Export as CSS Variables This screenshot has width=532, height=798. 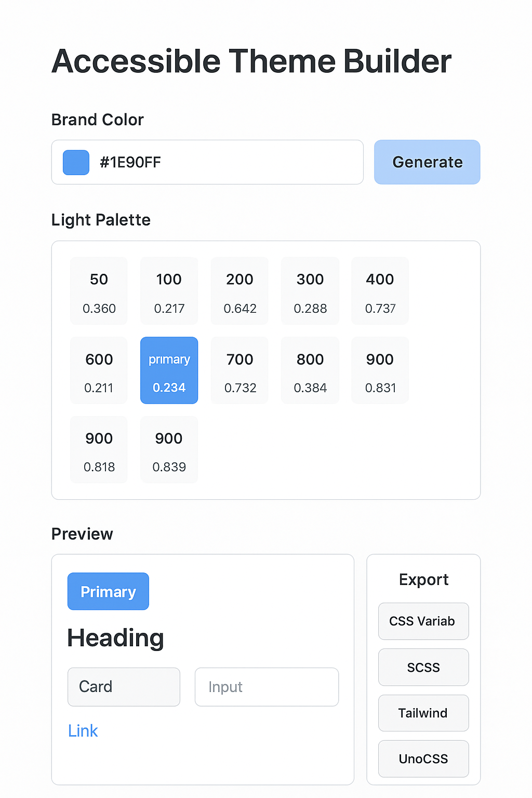click(x=423, y=621)
